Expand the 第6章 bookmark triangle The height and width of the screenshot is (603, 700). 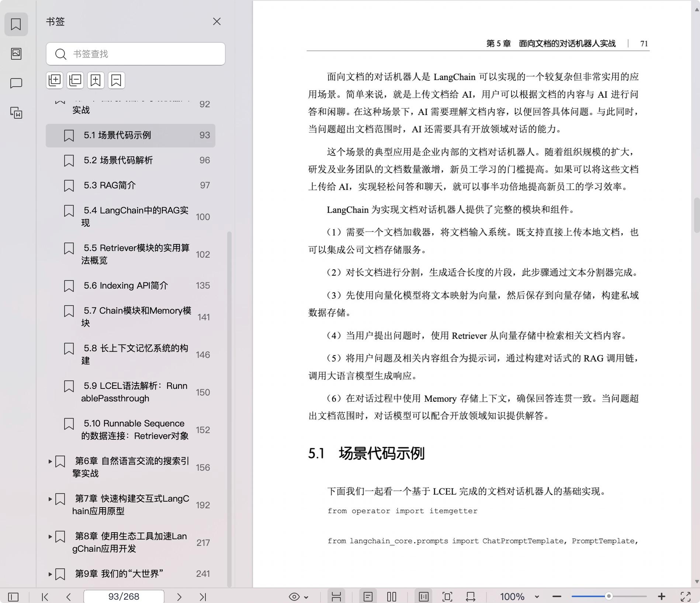tap(50, 461)
